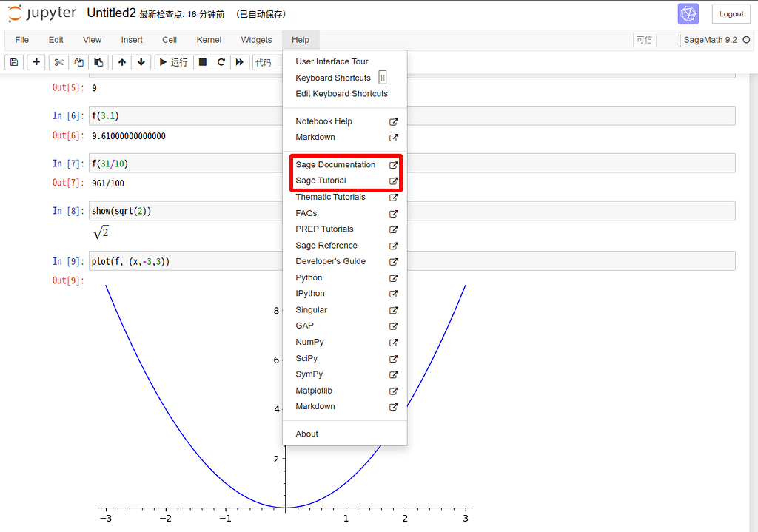Start the User Interface Tour
This screenshot has height=532, width=758.
click(345, 61)
